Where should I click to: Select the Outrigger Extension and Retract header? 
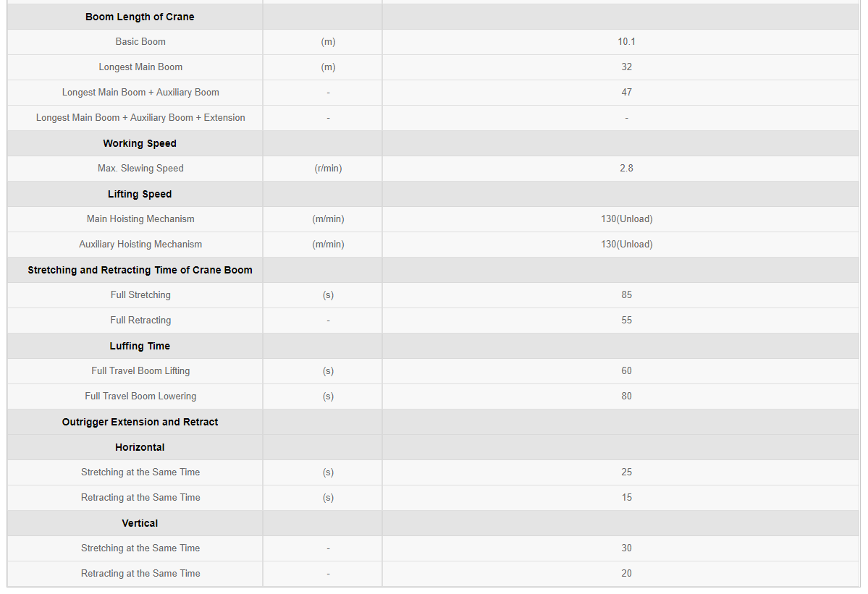[x=140, y=422]
